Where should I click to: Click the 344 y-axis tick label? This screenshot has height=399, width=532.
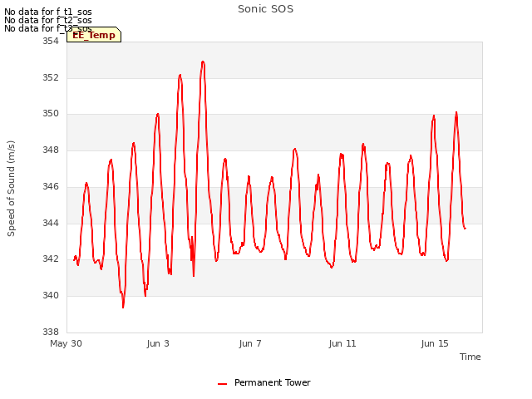(51, 224)
